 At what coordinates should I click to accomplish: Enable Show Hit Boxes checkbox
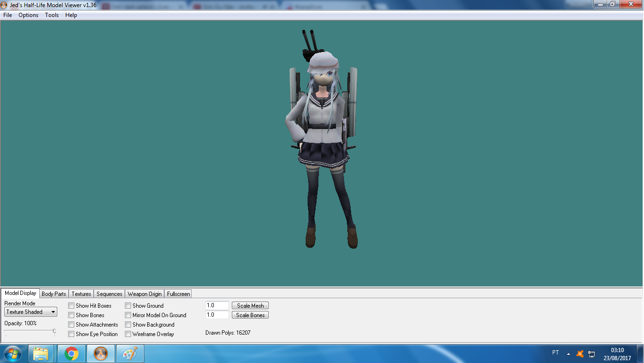pyautogui.click(x=71, y=306)
